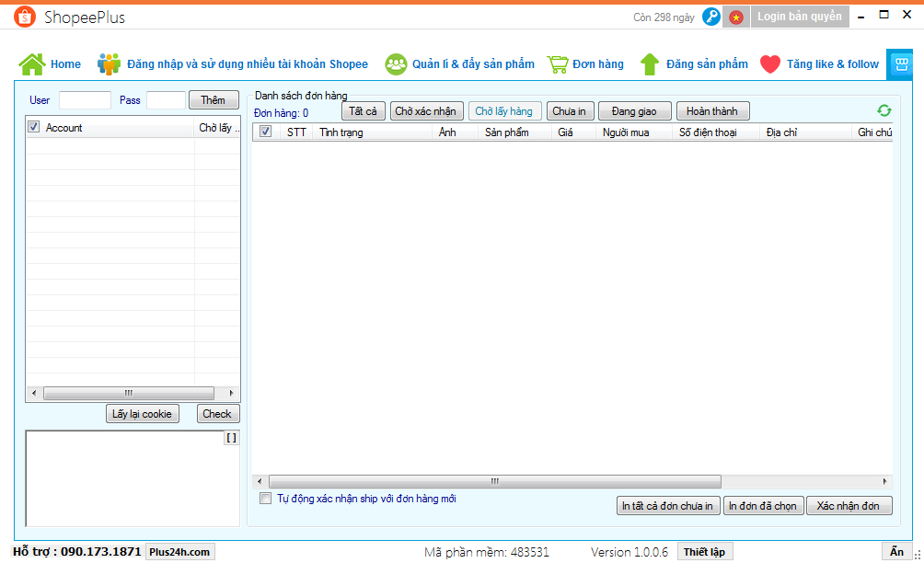
Task: Click the red heart like icon
Action: tap(770, 64)
